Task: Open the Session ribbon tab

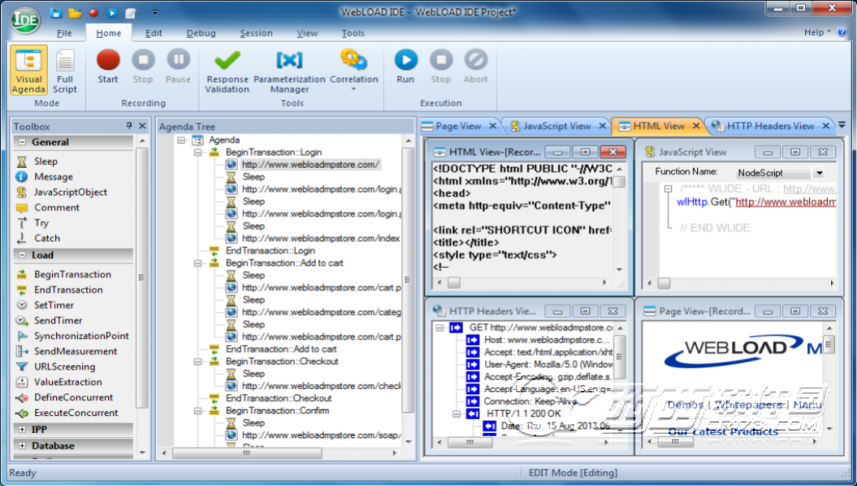Action: 256,33
